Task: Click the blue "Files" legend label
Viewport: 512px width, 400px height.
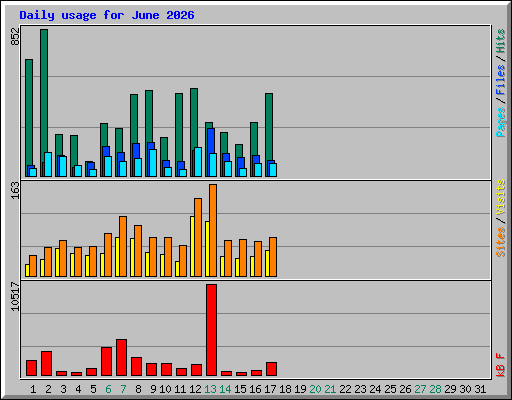Action: tap(500, 80)
